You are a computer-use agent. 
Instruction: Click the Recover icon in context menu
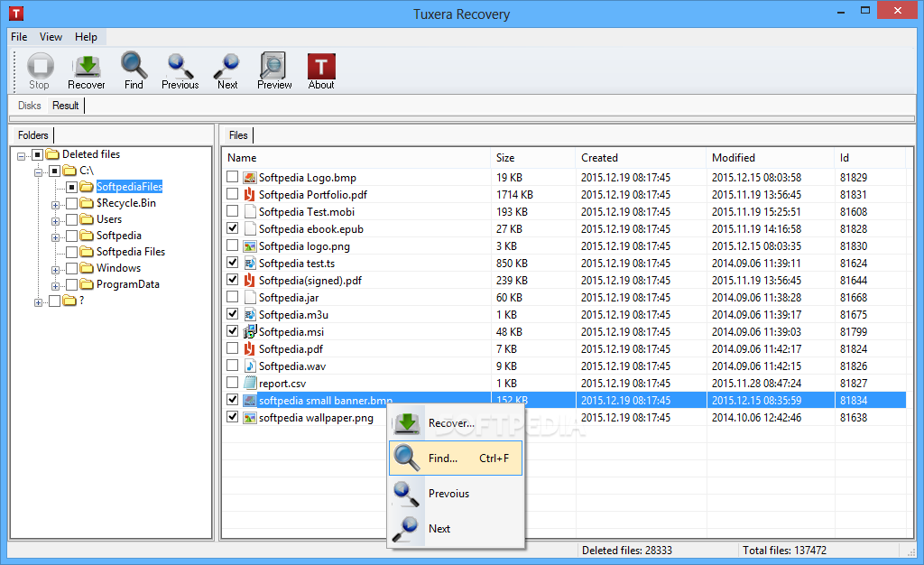[x=407, y=423]
